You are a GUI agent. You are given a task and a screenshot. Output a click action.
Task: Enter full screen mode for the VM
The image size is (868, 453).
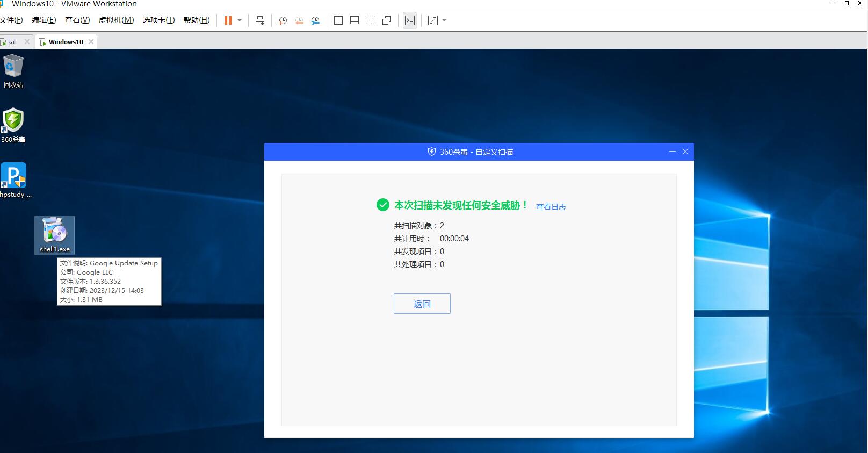tap(371, 20)
